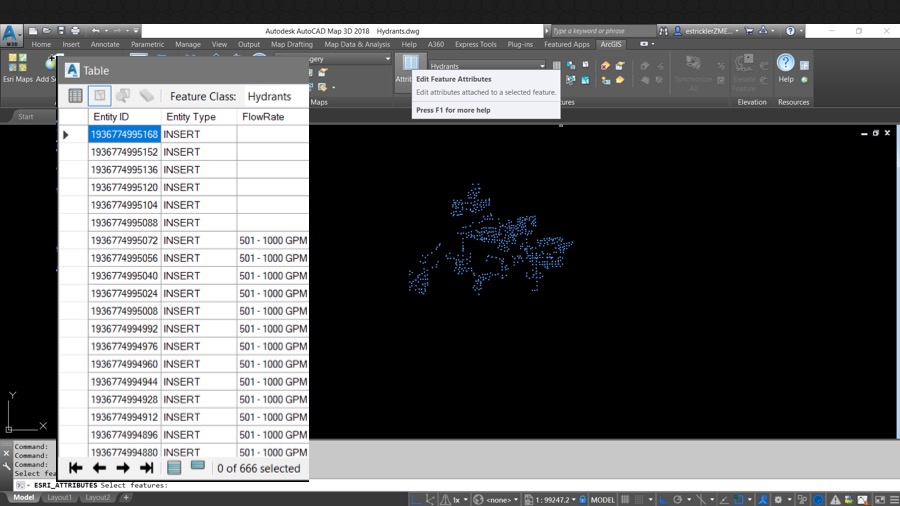Expand the ribbon minimize options arrow
The height and width of the screenshot is (506, 900).
coord(653,44)
